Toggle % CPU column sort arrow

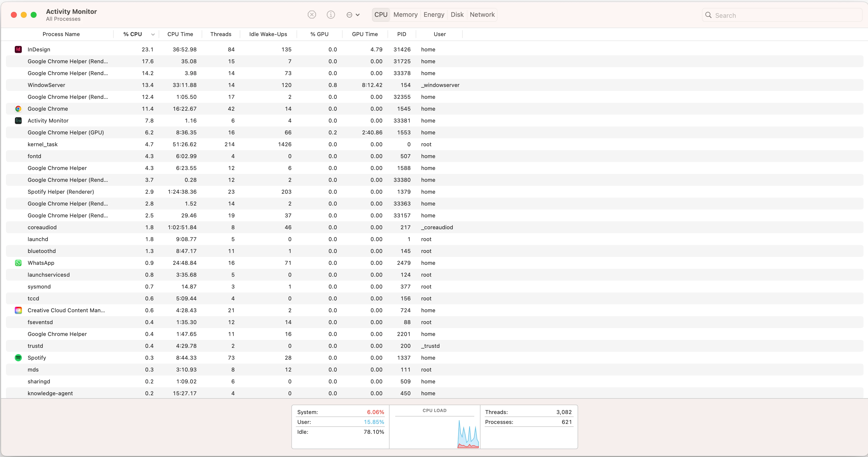pyautogui.click(x=153, y=34)
